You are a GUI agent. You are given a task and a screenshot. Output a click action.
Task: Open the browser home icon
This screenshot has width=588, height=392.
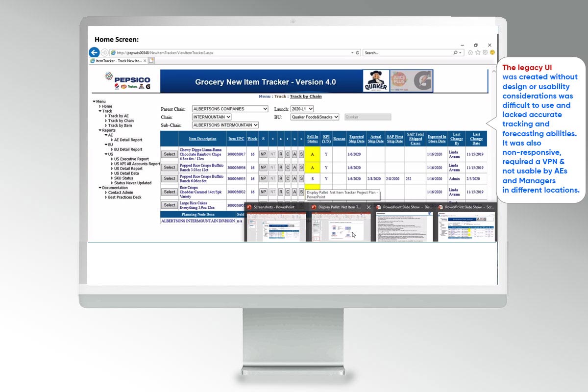[471, 52]
